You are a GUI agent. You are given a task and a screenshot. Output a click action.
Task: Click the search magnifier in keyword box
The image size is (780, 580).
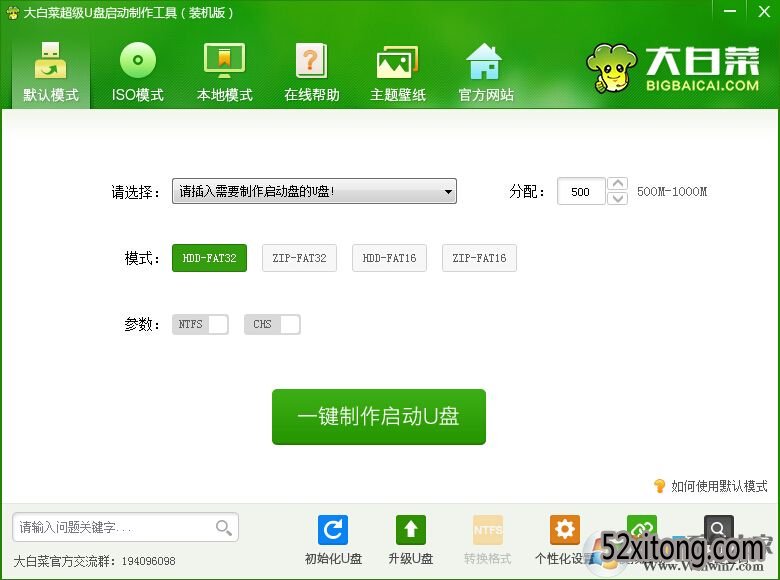pyautogui.click(x=223, y=528)
